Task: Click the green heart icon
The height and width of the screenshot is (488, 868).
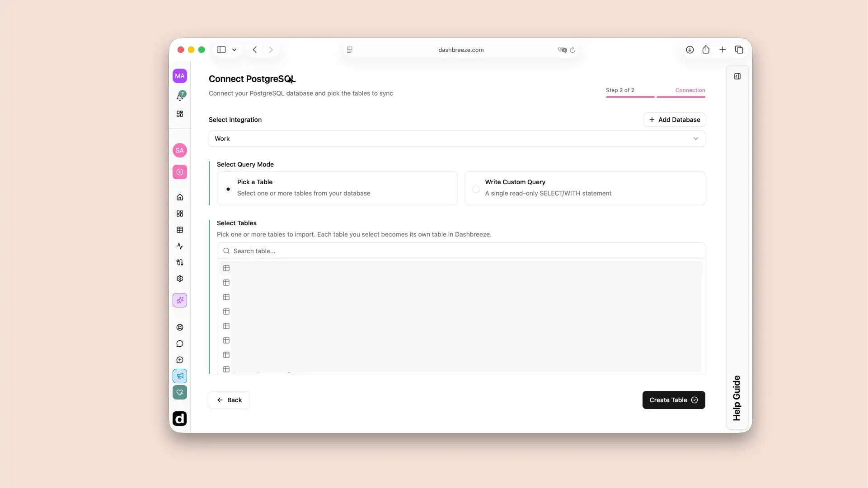Action: pos(180,392)
